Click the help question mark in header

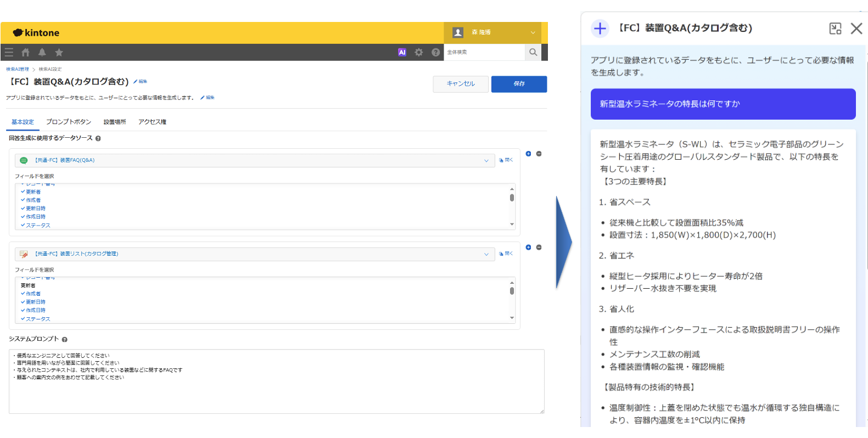[x=436, y=52]
